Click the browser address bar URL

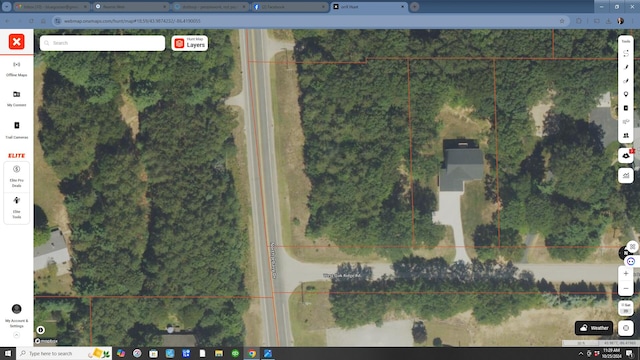click(132, 21)
